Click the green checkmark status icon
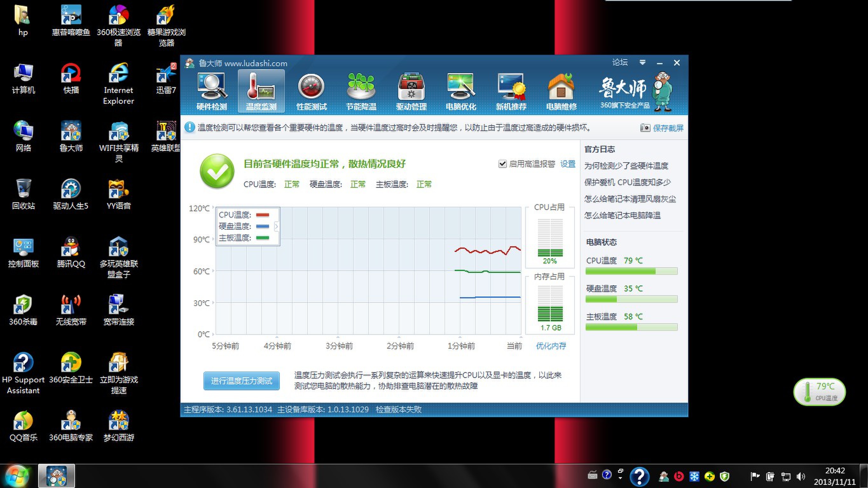Image resolution: width=868 pixels, height=488 pixels. (x=217, y=171)
